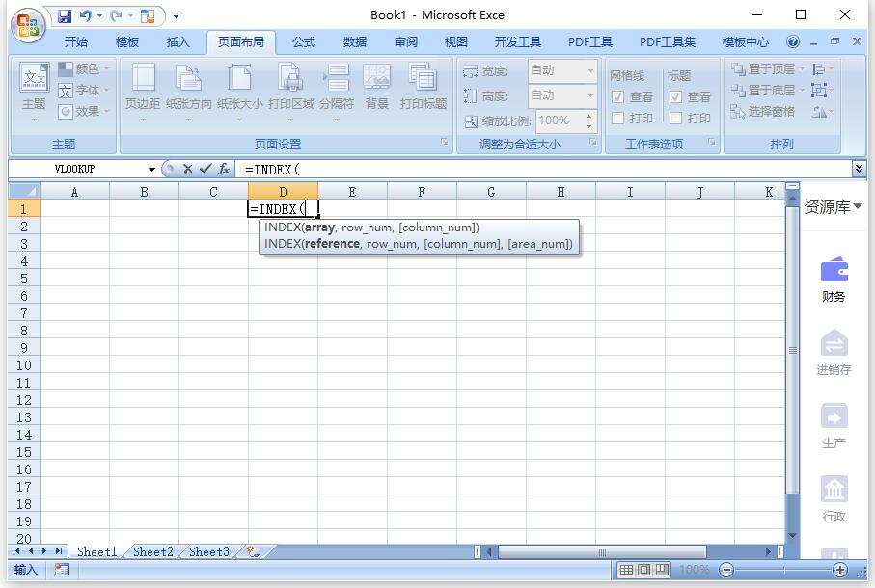Adjust the zoom slider

coord(783,570)
